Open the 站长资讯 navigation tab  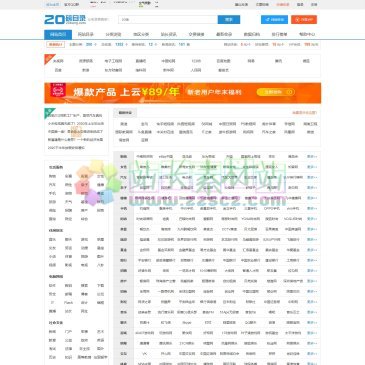169,34
